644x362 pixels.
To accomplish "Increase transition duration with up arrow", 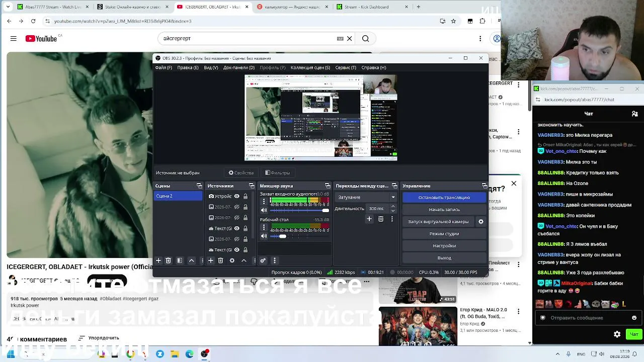I will point(393,206).
